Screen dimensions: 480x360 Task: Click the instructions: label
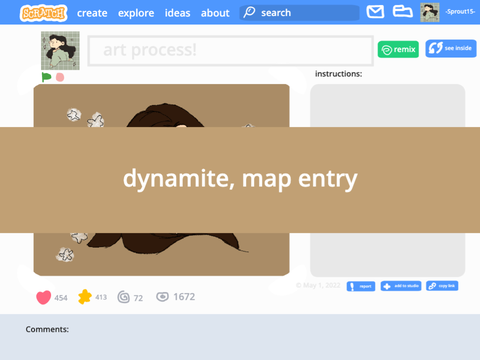click(338, 74)
